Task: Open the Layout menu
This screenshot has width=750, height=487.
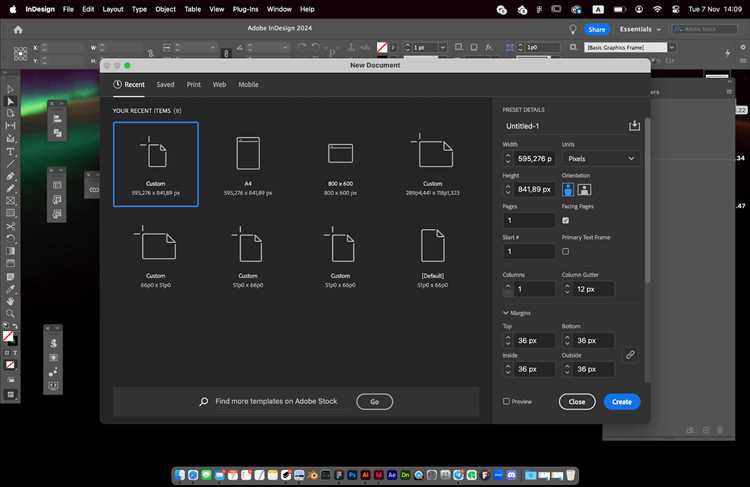Action: (x=113, y=9)
